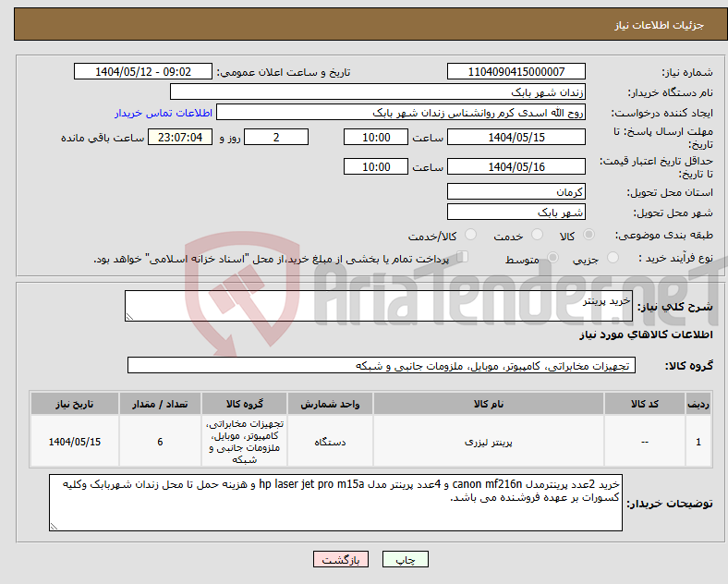Toggle the اسناد خزانه اسلامی payment checkbox
The image size is (728, 584).
[x=463, y=257]
